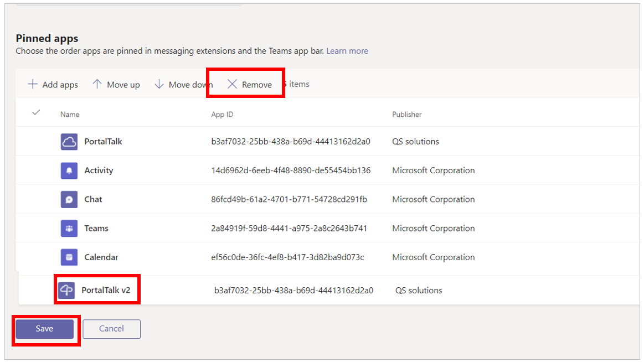Select the Activity row name

[99, 170]
